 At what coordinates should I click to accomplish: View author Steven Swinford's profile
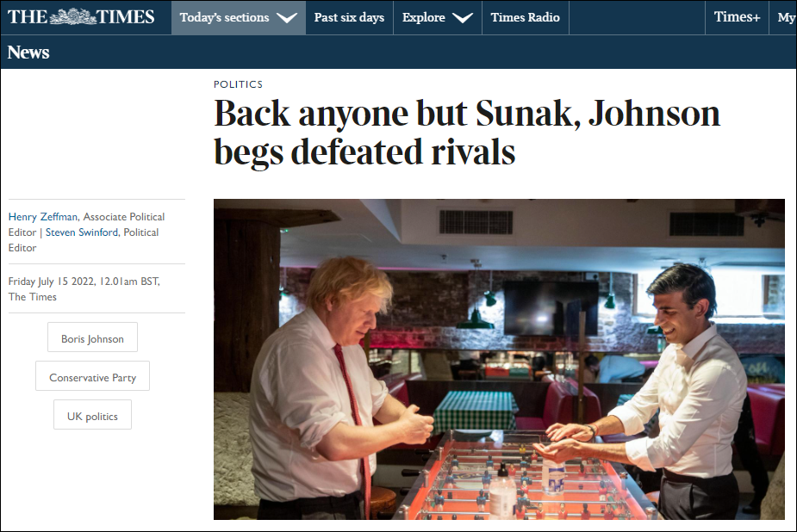82,232
